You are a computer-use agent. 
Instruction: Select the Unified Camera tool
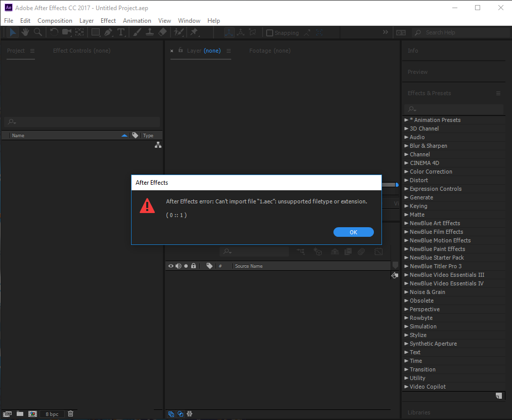[x=67, y=32]
